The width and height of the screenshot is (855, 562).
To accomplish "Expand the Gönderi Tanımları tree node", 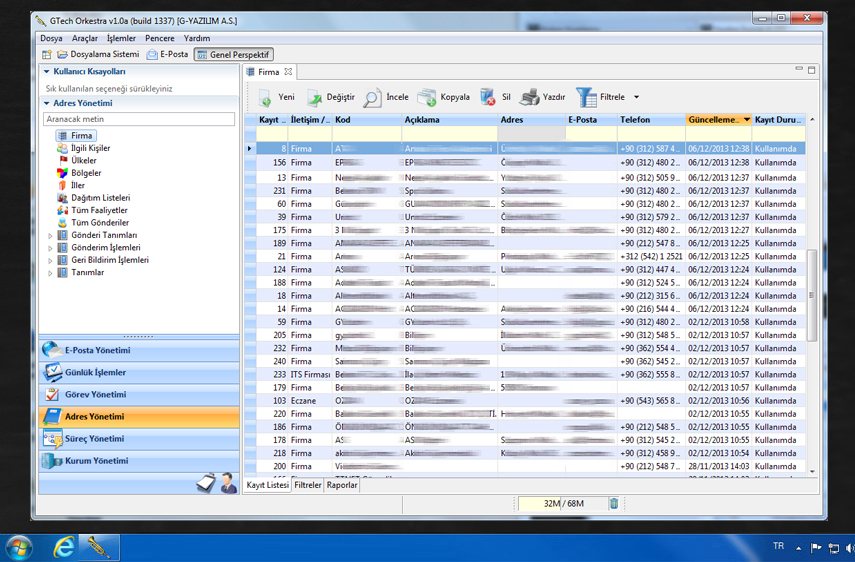I will (51, 236).
